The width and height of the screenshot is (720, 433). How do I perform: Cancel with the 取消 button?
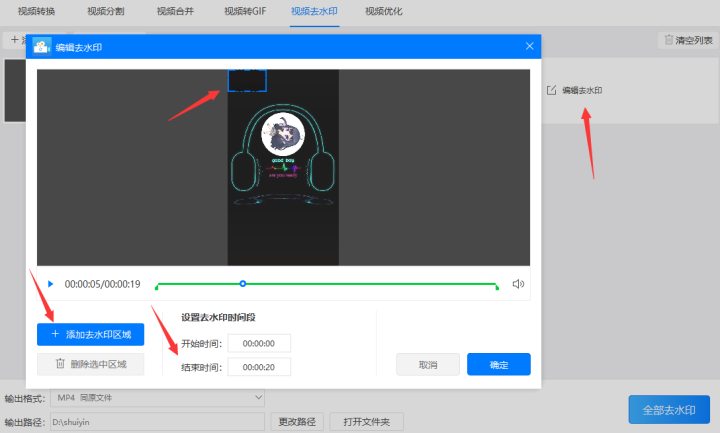tap(428, 365)
